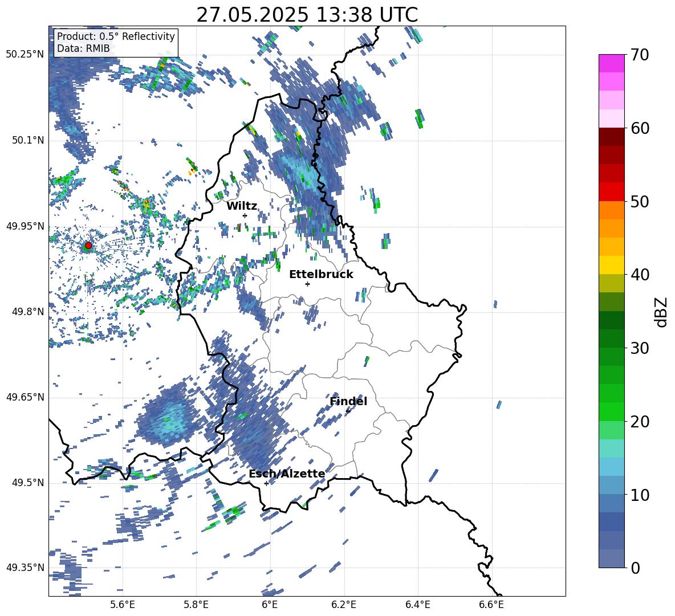675x616 pixels.
Task: Click the 50.25°N latitude label
Action: pyautogui.click(x=25, y=55)
